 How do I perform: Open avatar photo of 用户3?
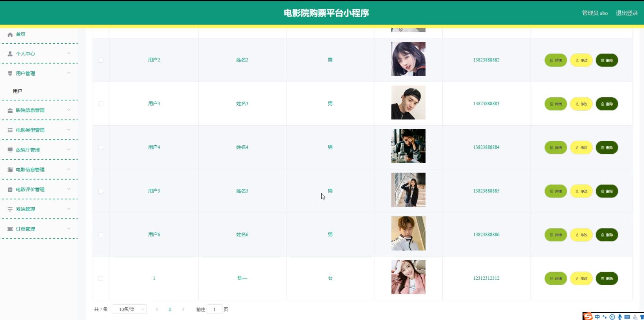click(x=408, y=103)
